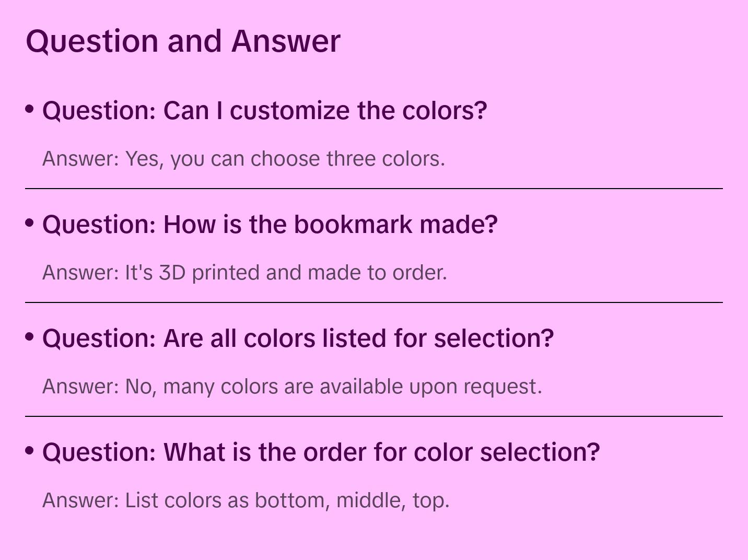
Task: Click the word "3D" in the bookmark answer
Action: 172,273
